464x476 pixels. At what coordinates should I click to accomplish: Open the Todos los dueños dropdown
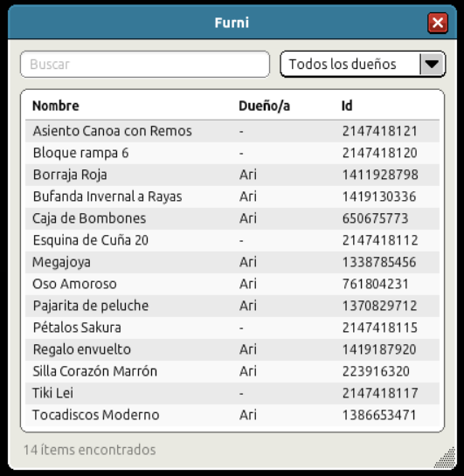(x=363, y=65)
